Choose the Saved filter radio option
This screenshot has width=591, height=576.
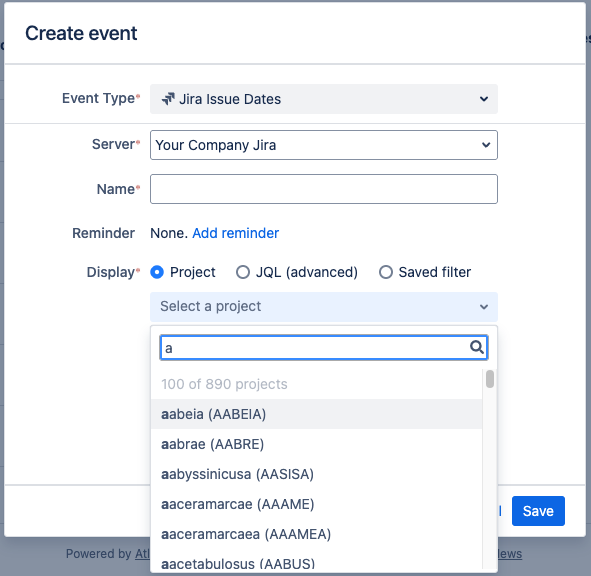(386, 272)
